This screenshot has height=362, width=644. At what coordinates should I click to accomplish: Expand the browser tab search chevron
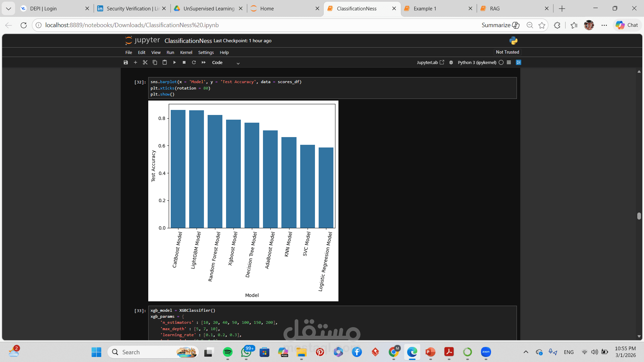click(x=8, y=8)
